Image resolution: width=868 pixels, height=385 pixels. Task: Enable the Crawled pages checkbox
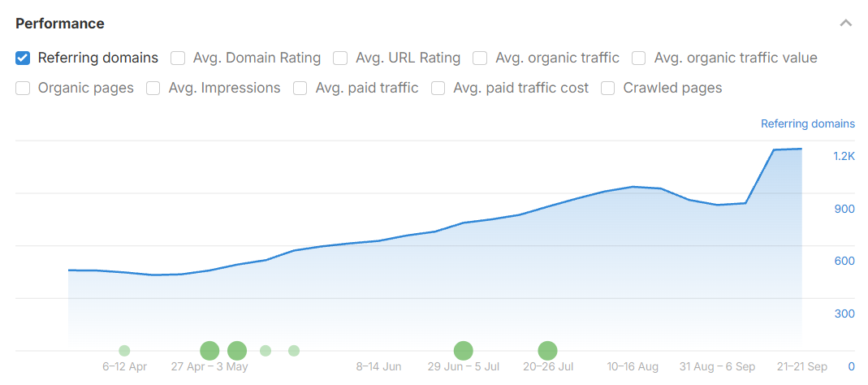[x=608, y=88]
